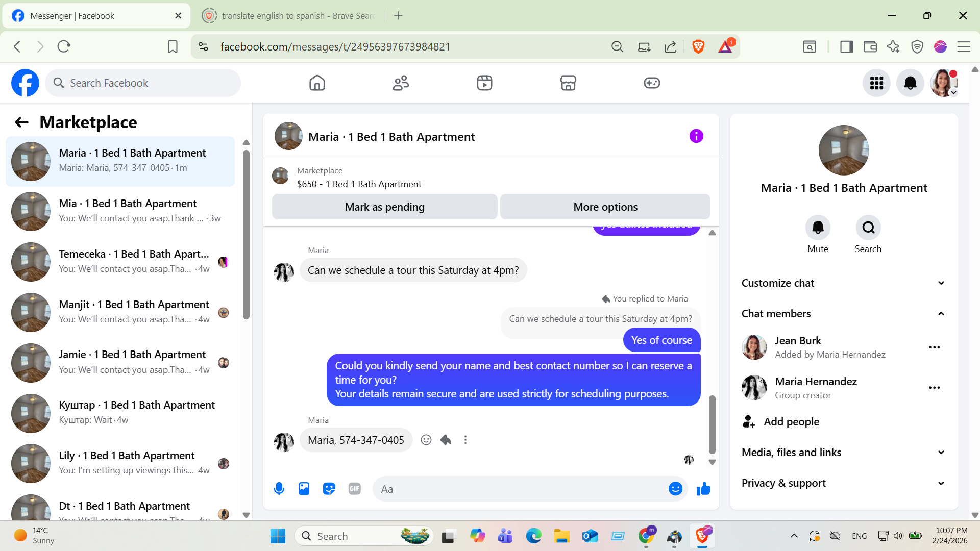Open the Facebook Marketplace nav icon
This screenshot has width=980, height=551.
(x=568, y=83)
